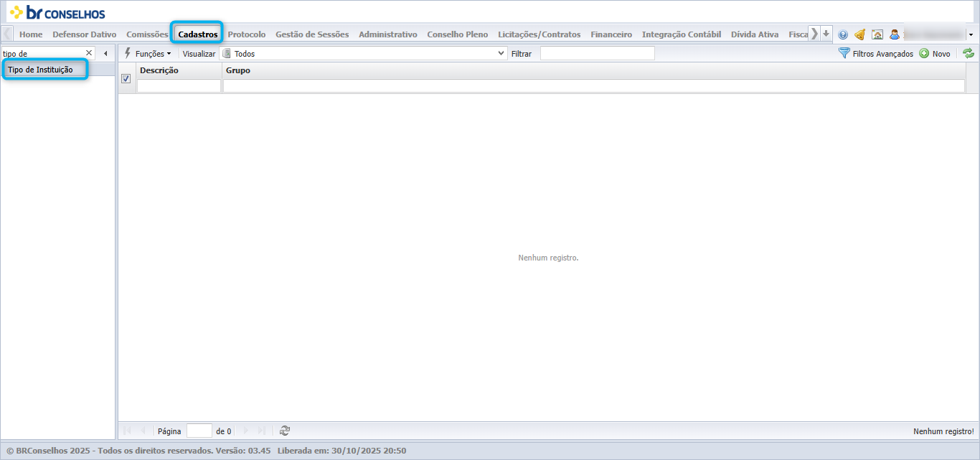
Task: Open Filtros Avançados
Action: [876, 53]
